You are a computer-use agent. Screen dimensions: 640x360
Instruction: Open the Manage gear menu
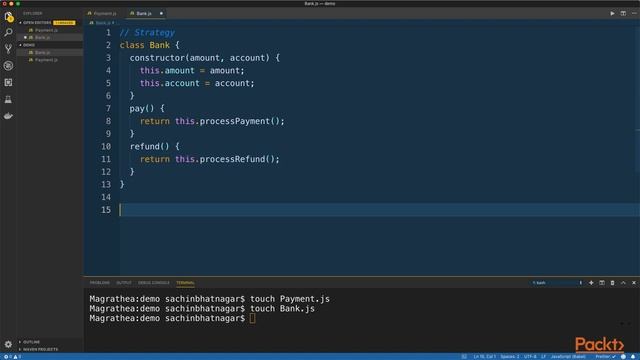pos(8,344)
